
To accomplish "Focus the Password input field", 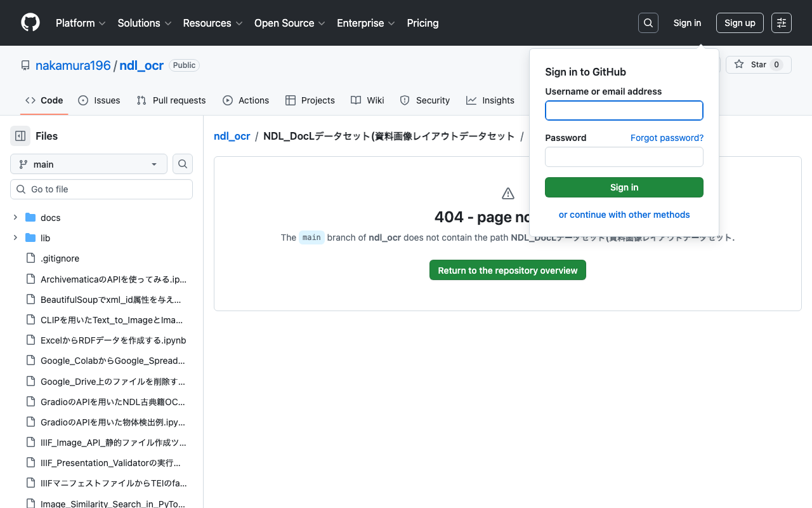I will click(624, 157).
